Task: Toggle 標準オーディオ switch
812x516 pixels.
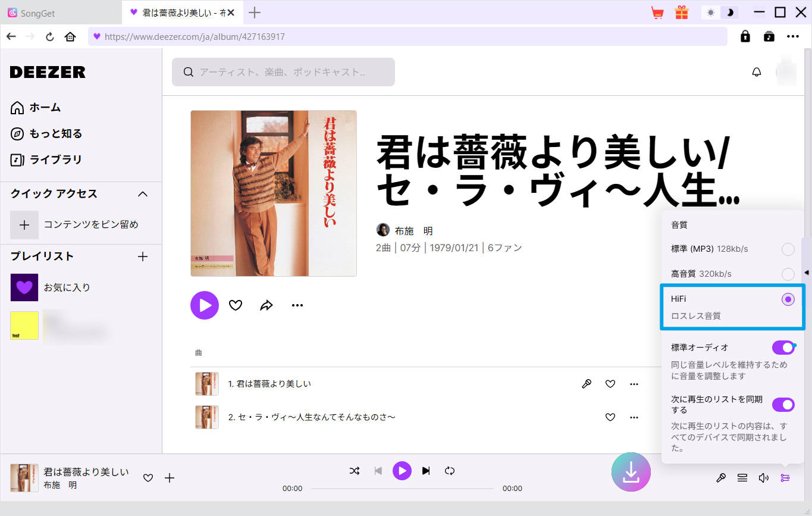Action: (783, 348)
